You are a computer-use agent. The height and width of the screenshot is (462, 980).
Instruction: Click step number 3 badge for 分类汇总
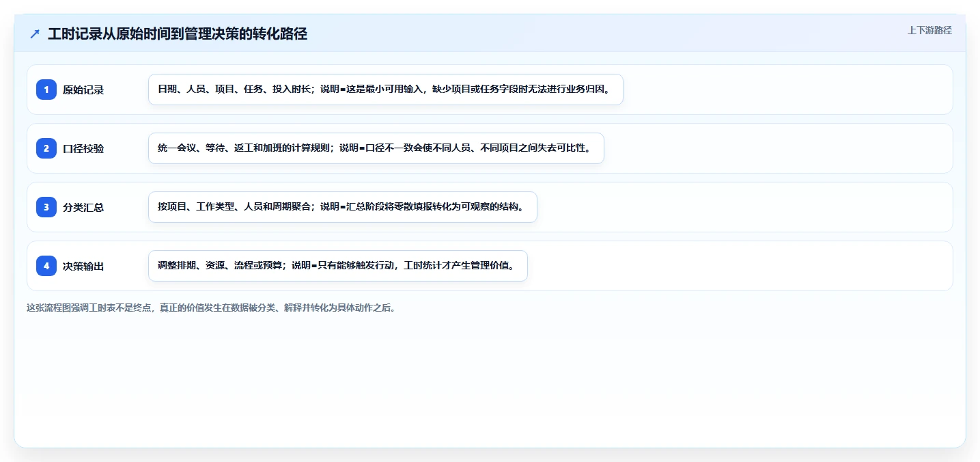(x=46, y=207)
